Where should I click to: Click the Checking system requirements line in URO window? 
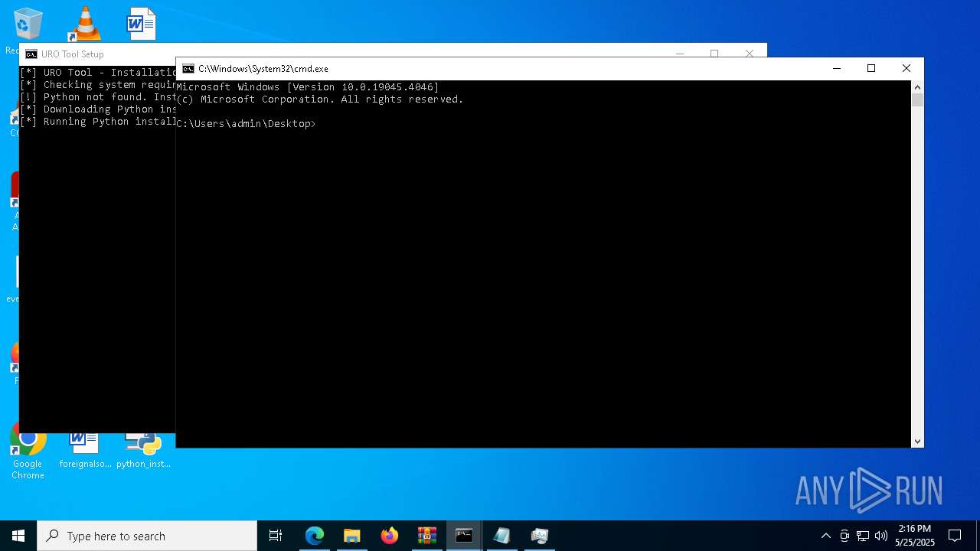click(99, 85)
